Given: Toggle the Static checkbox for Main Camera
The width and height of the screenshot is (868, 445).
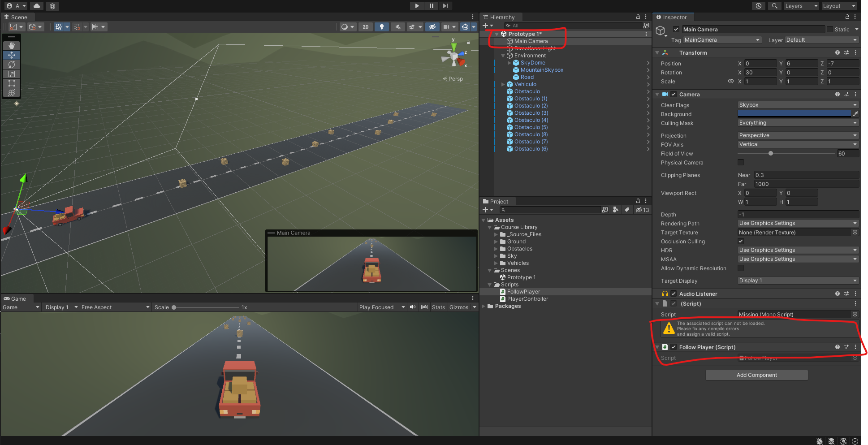Looking at the screenshot, I should (x=830, y=30).
